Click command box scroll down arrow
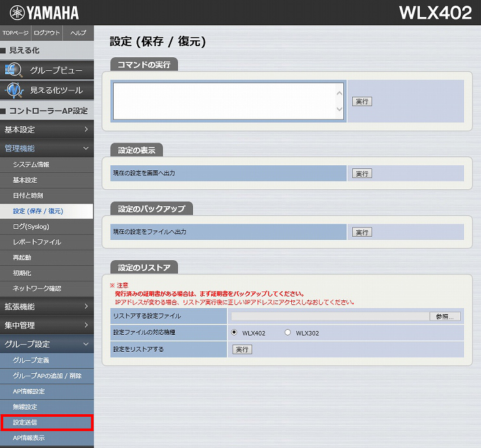Viewport: 481px width, 448px height. [x=339, y=109]
